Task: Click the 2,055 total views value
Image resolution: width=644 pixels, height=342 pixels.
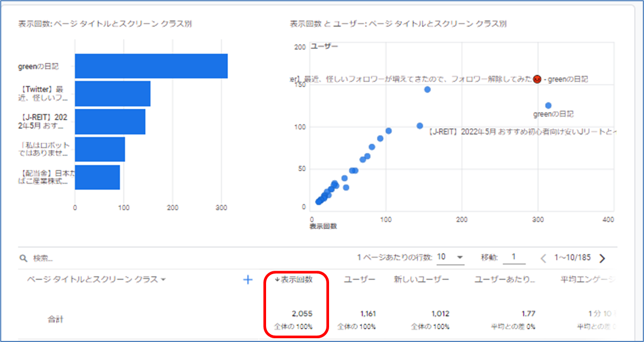Action: [x=302, y=314]
